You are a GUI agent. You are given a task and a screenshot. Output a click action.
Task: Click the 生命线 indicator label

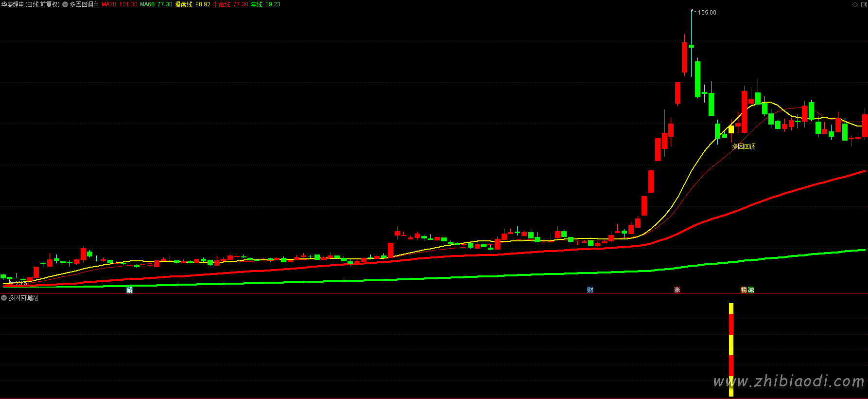(x=230, y=4)
